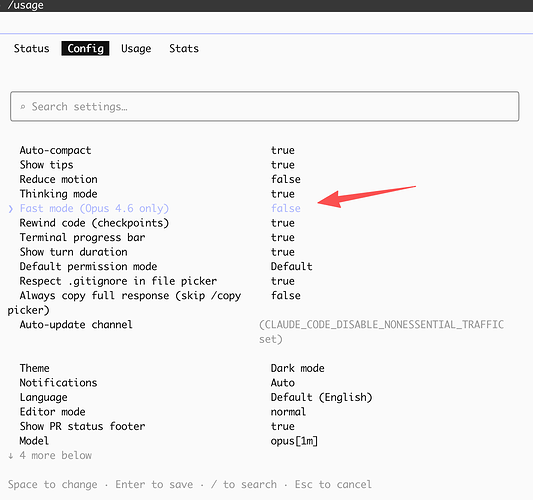Viewport: 533px width, 500px height.
Task: Select the Config tab
Action: tap(85, 49)
